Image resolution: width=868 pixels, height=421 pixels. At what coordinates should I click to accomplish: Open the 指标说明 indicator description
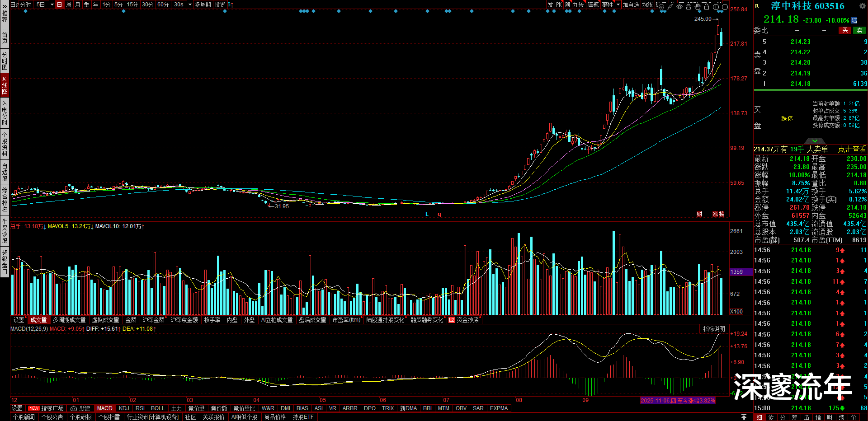point(714,329)
